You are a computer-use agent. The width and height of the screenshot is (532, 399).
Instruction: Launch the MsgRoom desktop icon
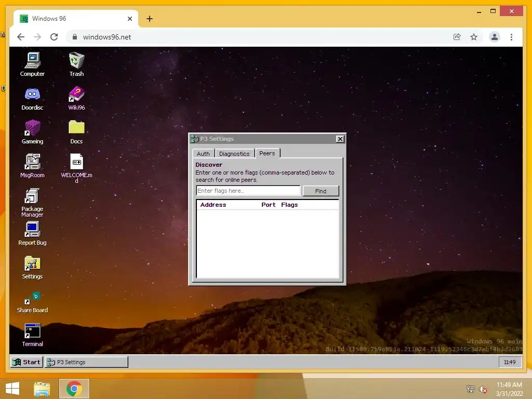coord(32,166)
